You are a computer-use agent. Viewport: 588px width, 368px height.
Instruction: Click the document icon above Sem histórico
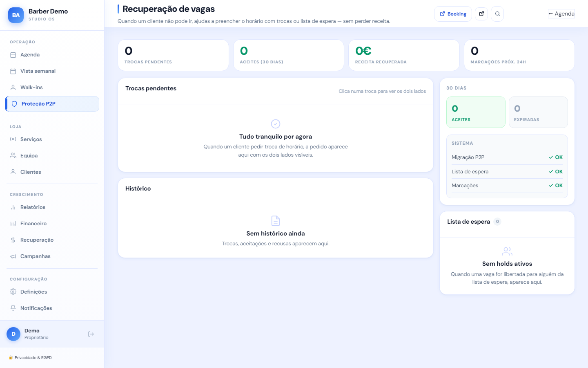tap(276, 221)
